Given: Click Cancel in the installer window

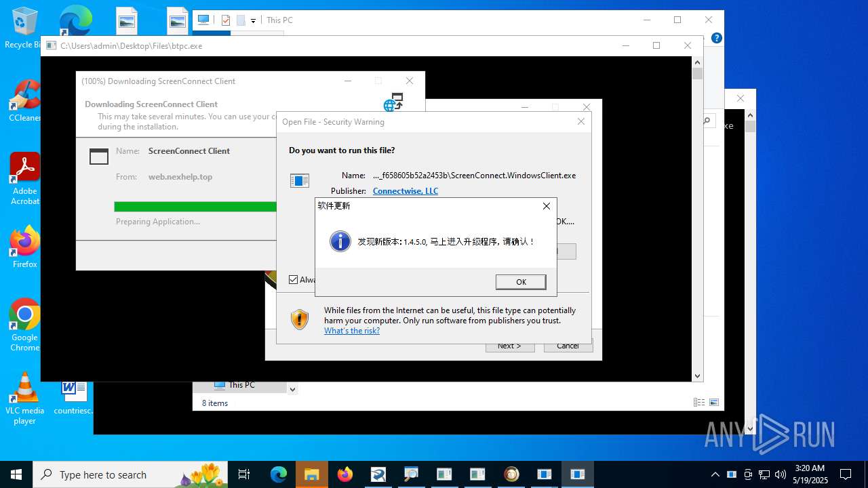Looking at the screenshot, I should 568,346.
